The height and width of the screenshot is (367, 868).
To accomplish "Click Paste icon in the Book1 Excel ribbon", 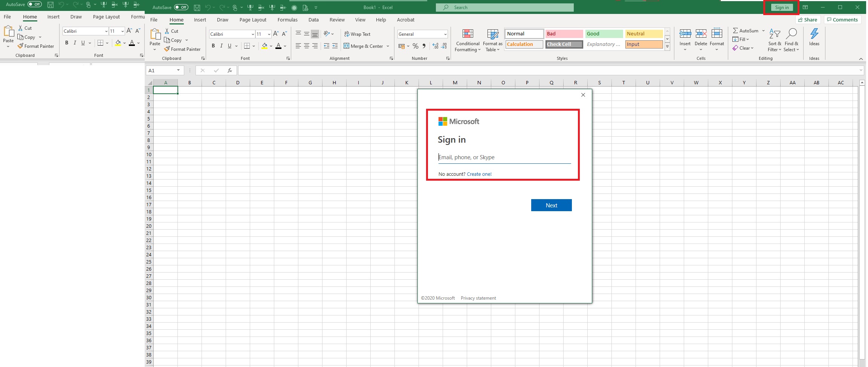I will pos(155,34).
